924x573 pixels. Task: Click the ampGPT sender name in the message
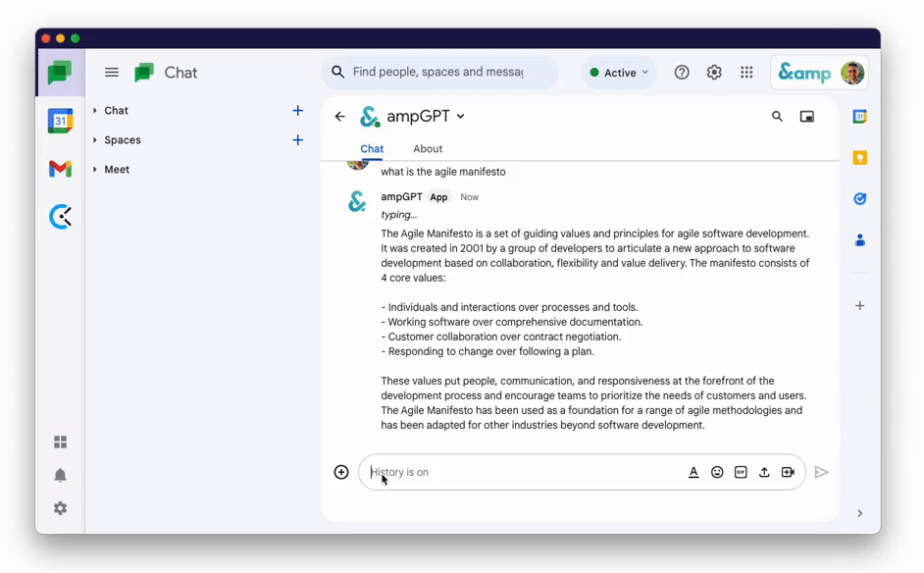[401, 197]
